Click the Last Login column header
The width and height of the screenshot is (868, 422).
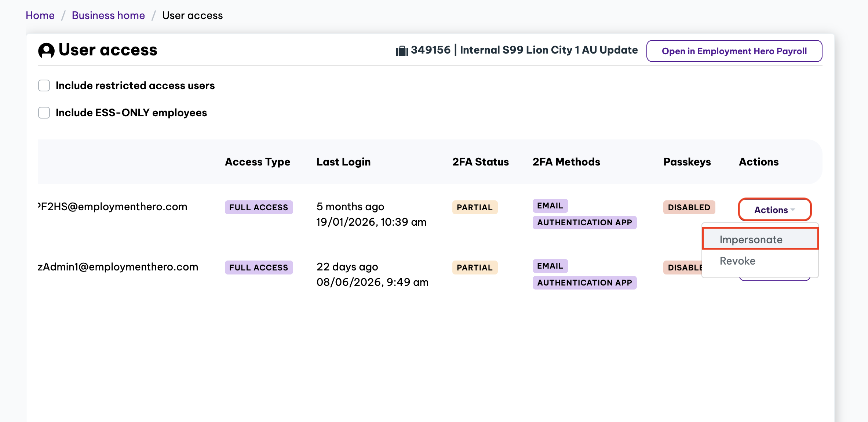[x=343, y=162]
